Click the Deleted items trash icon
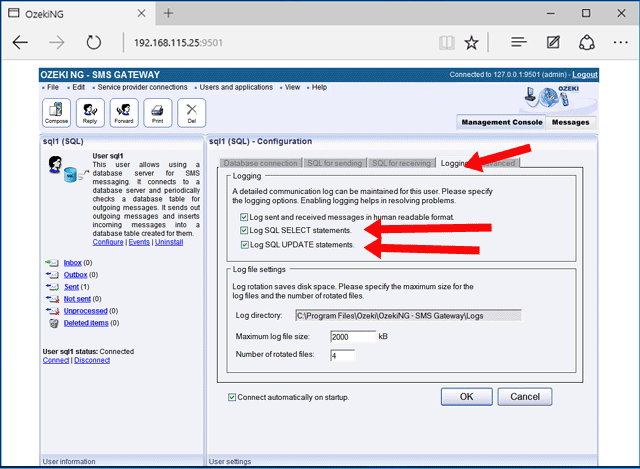 53,323
